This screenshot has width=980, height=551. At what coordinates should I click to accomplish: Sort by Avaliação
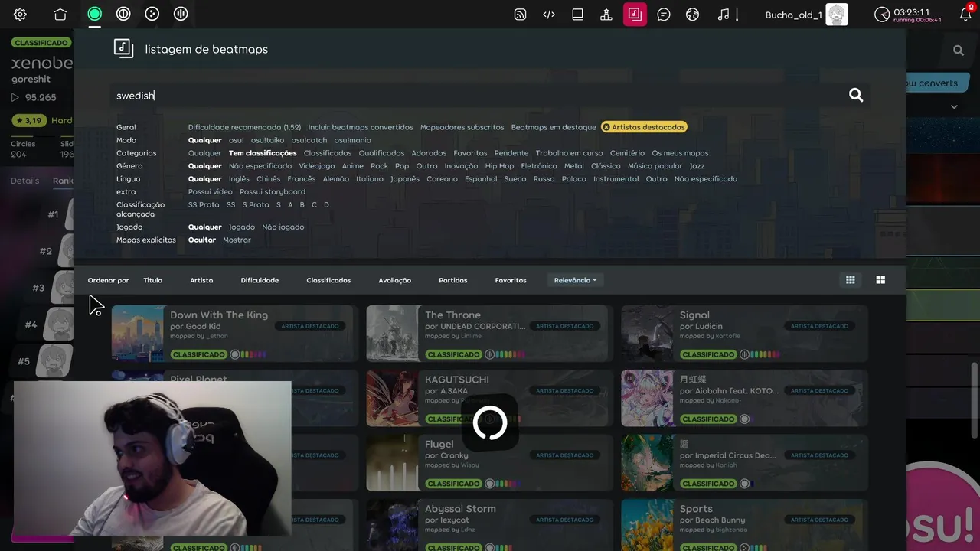395,280
